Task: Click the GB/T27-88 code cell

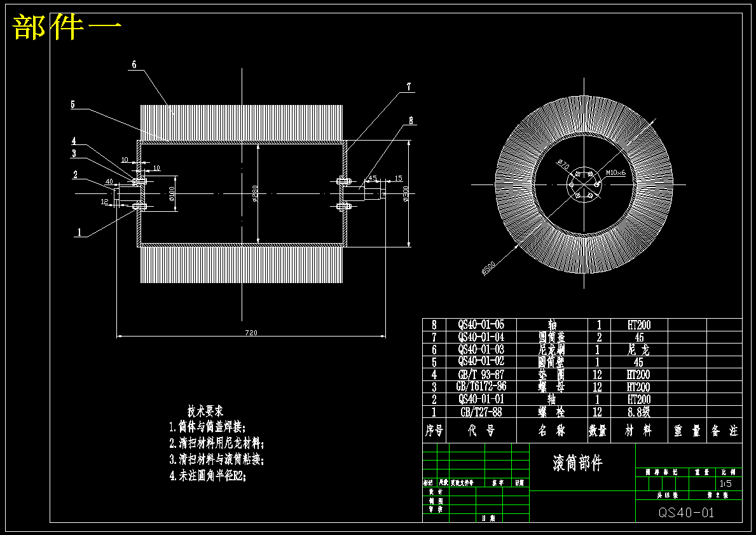Action: (x=481, y=412)
